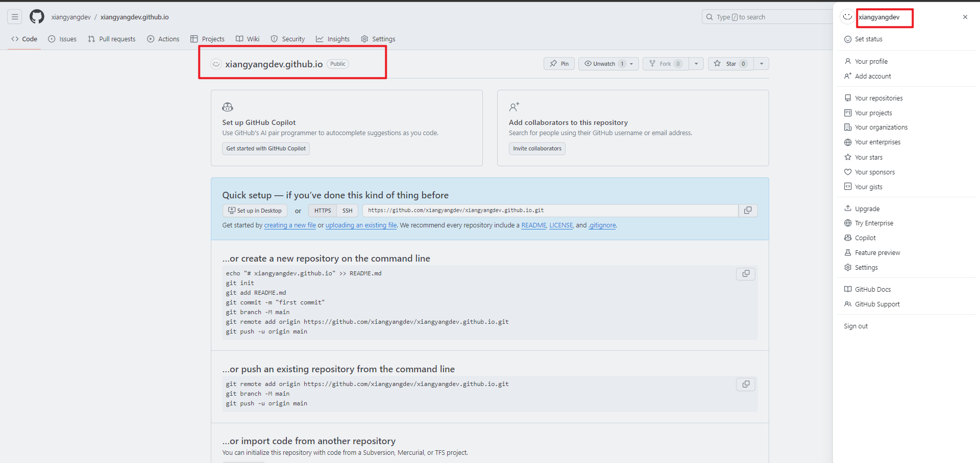Image resolution: width=980 pixels, height=463 pixels.
Task: Open repository Settings tab
Action: pyautogui.click(x=378, y=39)
